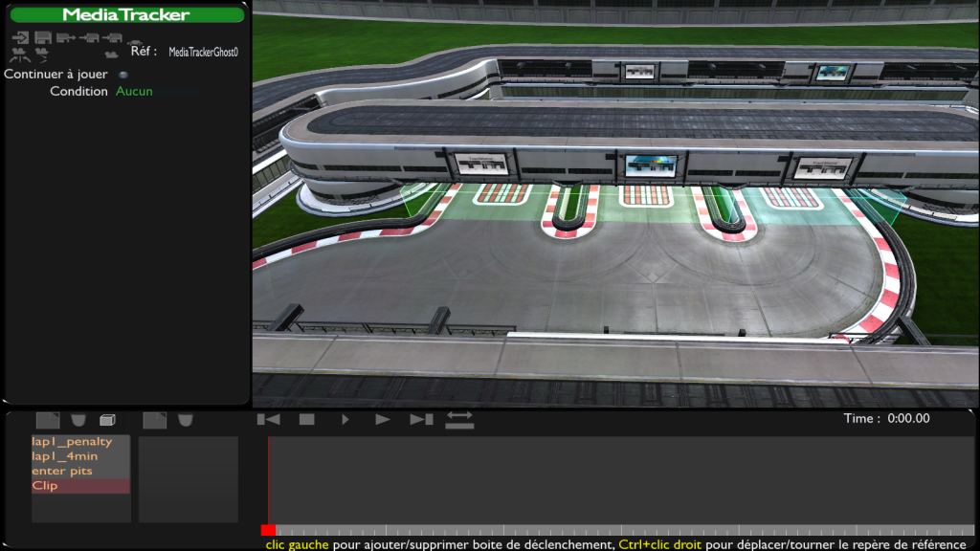Click the delete clip bin icon
Screen dimensions: 980x551
click(78, 420)
